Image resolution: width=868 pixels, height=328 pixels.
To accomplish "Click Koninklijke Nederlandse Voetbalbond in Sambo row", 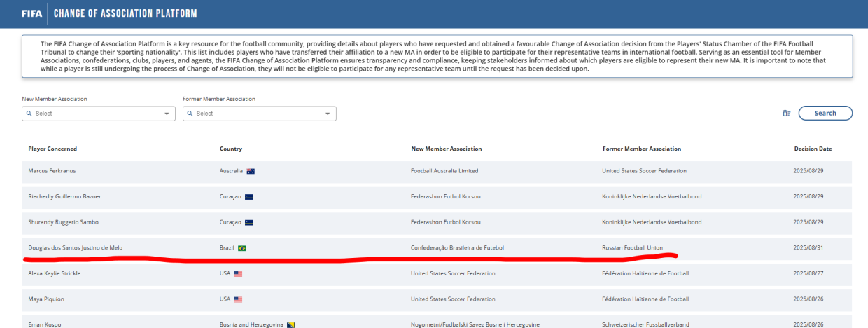I will (x=652, y=222).
